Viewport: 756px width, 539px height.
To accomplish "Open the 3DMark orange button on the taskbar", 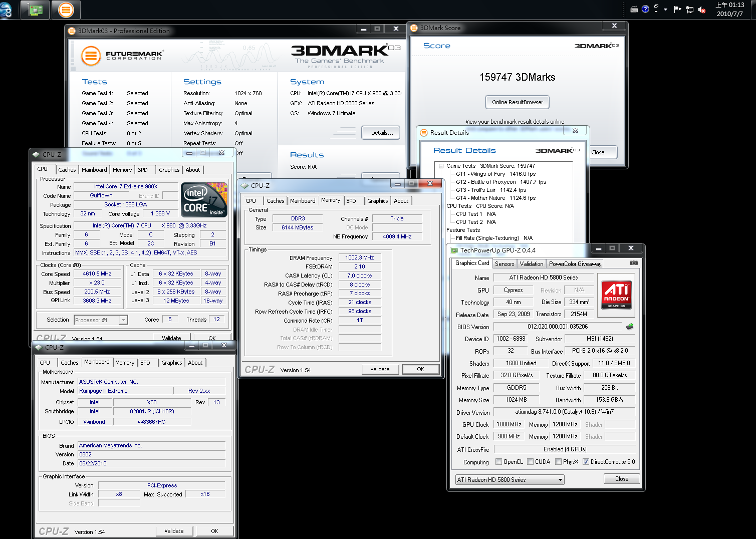I will (x=66, y=10).
